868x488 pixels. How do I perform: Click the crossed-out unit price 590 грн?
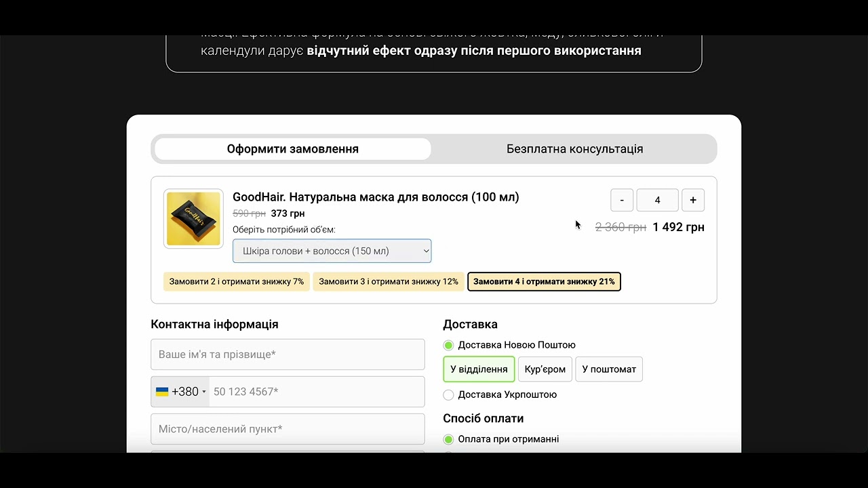coord(249,213)
